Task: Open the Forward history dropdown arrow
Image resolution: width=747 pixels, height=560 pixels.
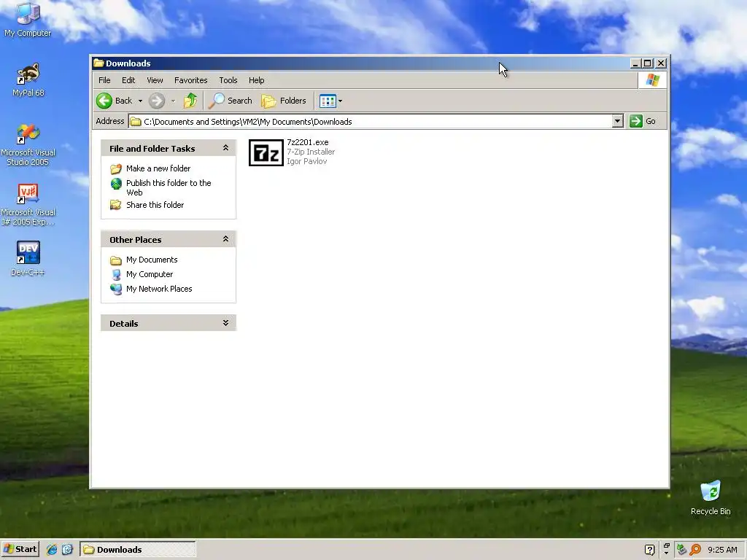Action: [x=173, y=101]
